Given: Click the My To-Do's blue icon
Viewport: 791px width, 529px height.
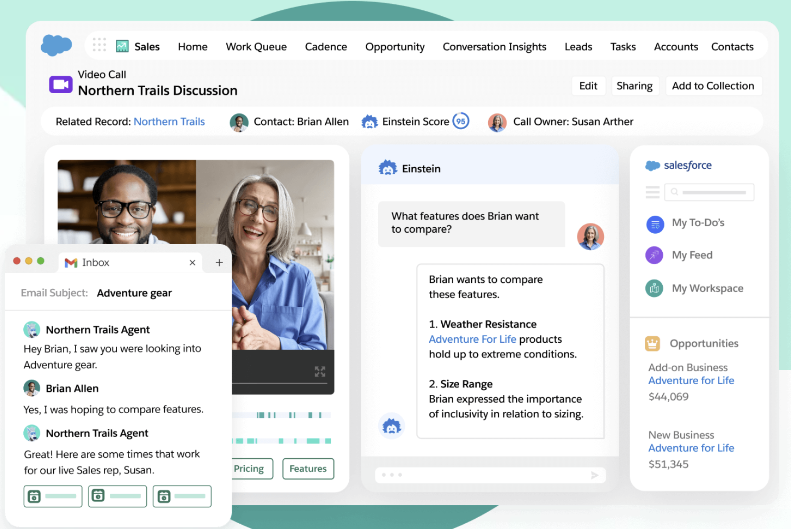Looking at the screenshot, I should pos(655,224).
